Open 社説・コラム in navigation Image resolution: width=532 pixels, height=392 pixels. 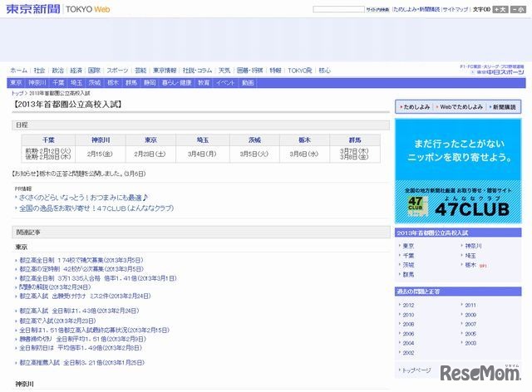[x=197, y=71]
